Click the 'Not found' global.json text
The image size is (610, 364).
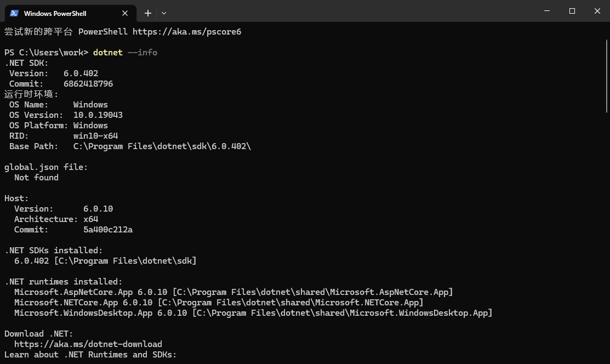tap(36, 178)
